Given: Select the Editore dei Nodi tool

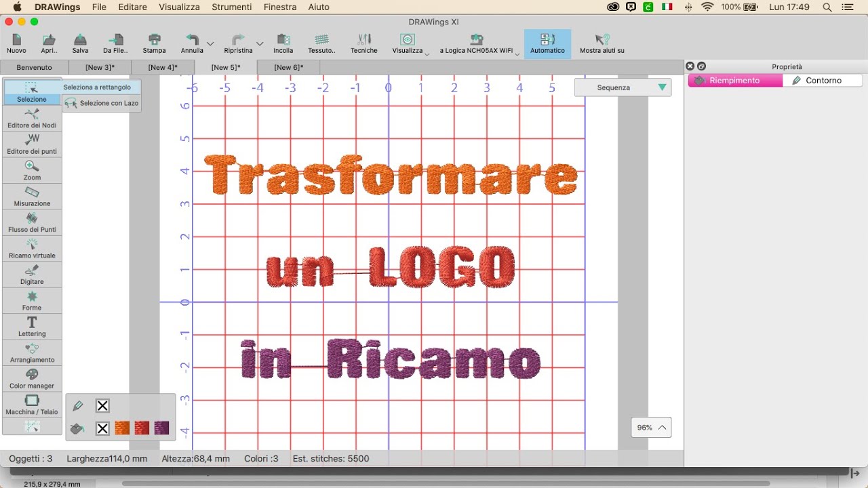Looking at the screenshot, I should (x=32, y=119).
